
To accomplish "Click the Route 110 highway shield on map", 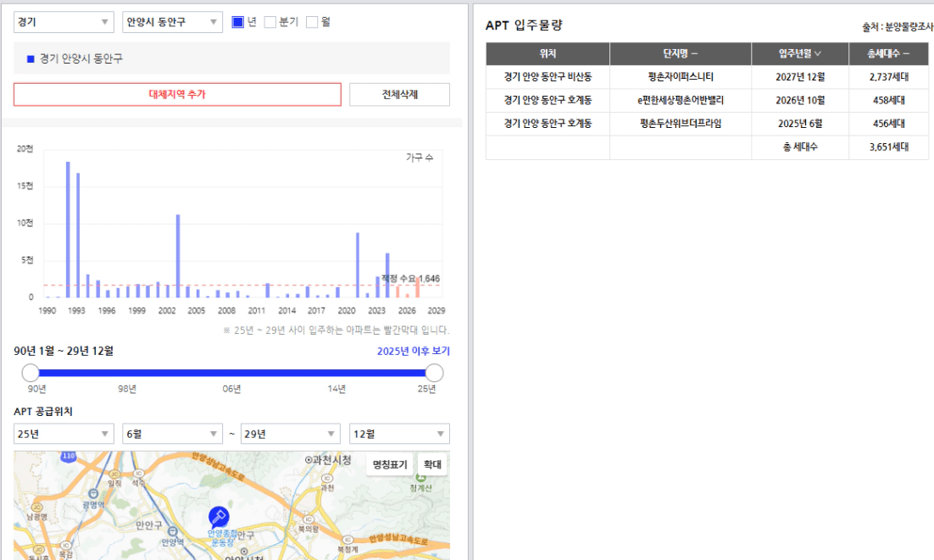I will tap(69, 457).
